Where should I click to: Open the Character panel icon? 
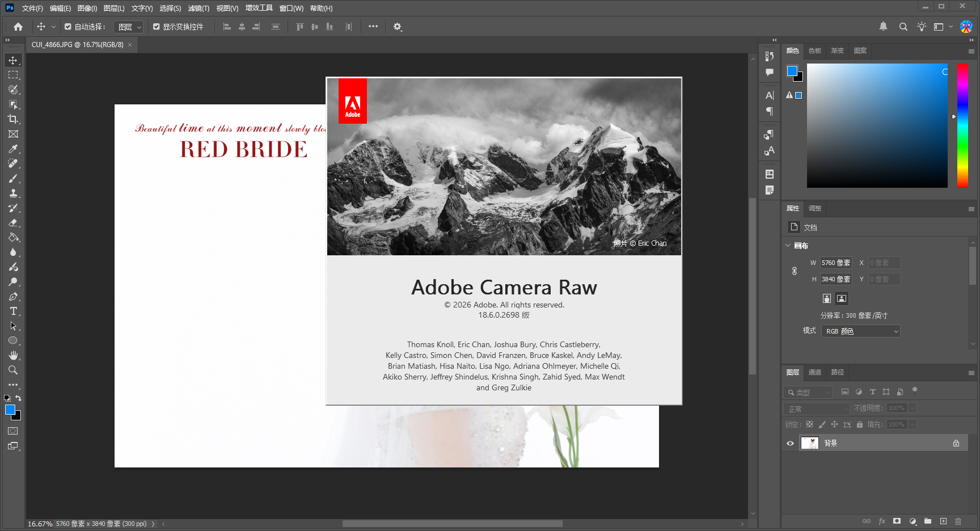tap(770, 95)
